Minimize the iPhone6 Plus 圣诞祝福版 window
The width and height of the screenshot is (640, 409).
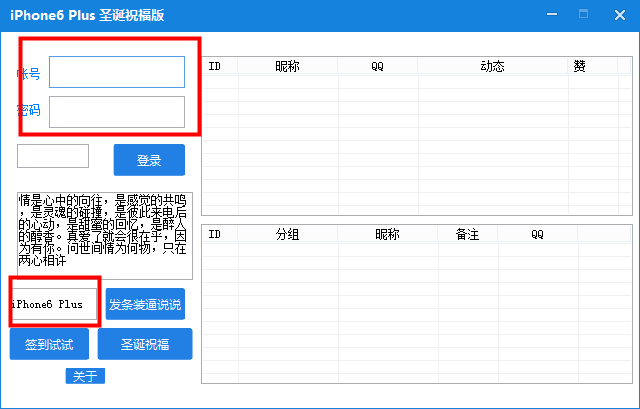(552, 15)
